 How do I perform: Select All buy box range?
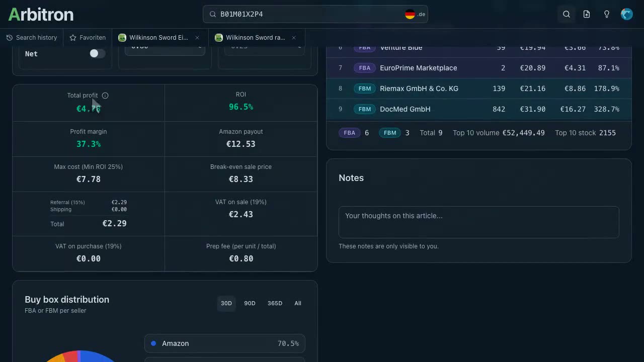tap(298, 303)
